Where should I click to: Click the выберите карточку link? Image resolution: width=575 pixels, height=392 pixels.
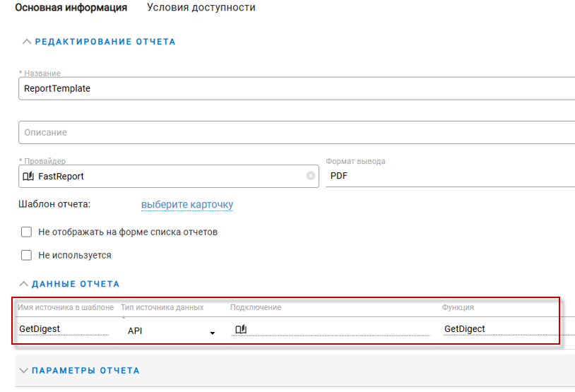(187, 204)
